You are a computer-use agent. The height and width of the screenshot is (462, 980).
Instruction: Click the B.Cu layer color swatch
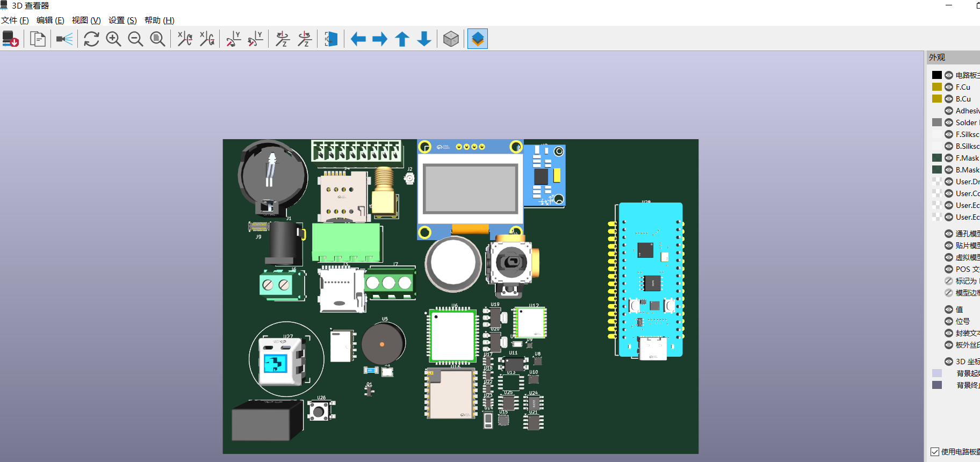pos(937,99)
